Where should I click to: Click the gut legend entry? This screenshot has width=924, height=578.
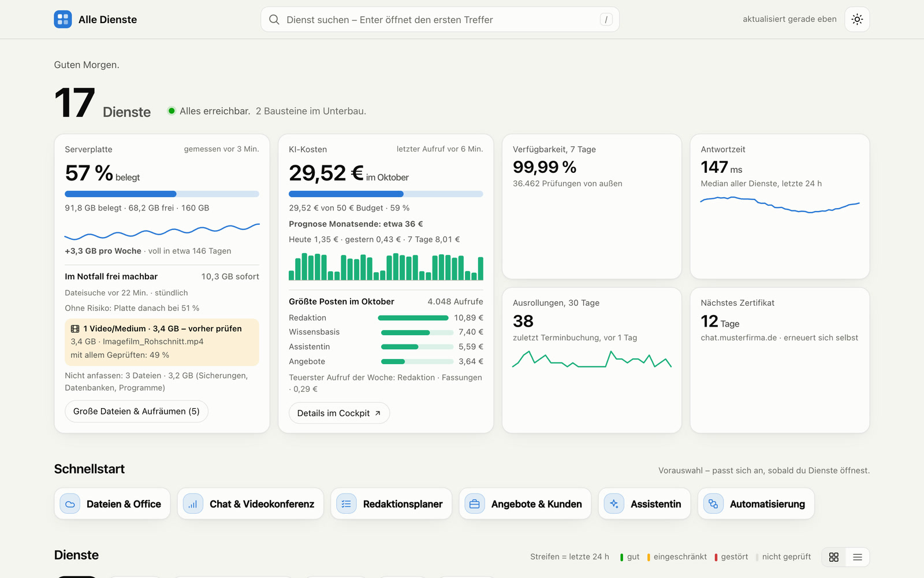pos(629,557)
